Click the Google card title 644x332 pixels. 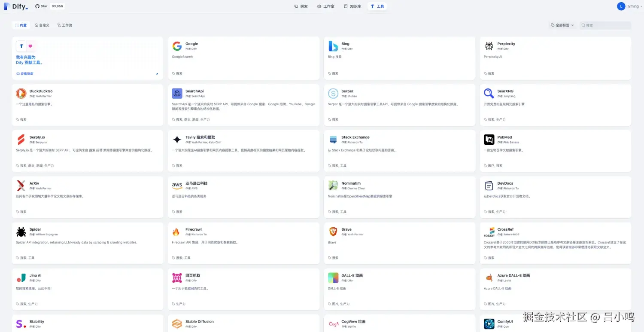(192, 44)
